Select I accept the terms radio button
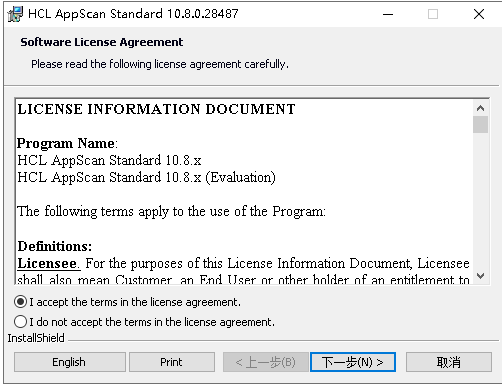The height and width of the screenshot is (385, 502). (20, 302)
